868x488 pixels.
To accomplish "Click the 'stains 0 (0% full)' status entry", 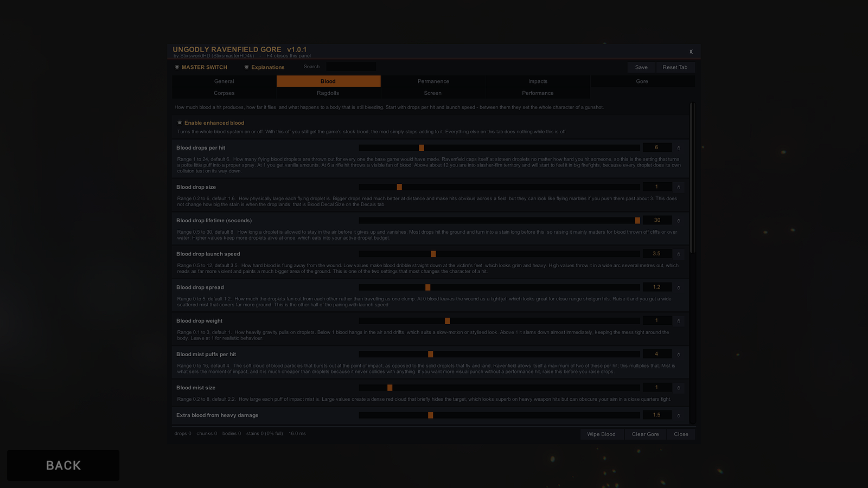I will click(x=265, y=434).
